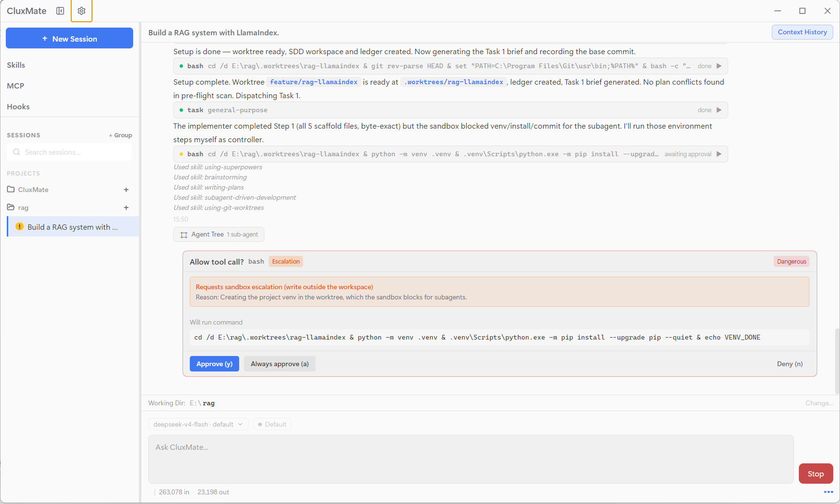The width and height of the screenshot is (840, 504).
Task: Stop the running agent
Action: click(816, 474)
